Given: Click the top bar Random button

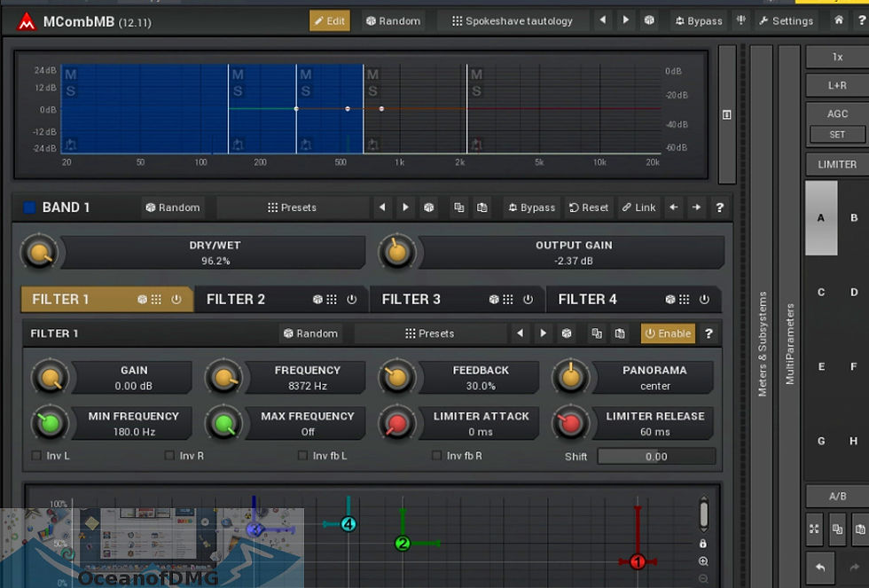Looking at the screenshot, I should [394, 20].
